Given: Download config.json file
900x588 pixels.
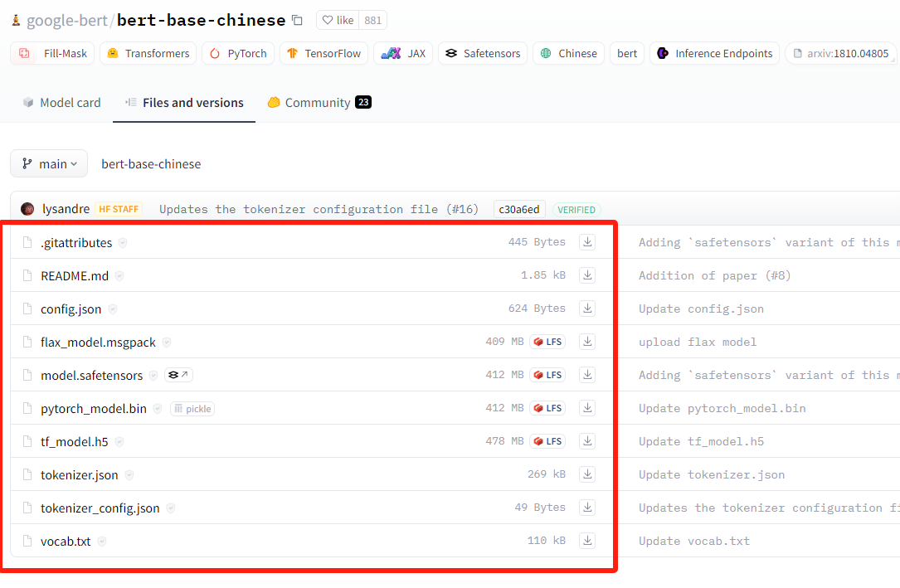Looking at the screenshot, I should click(587, 309).
